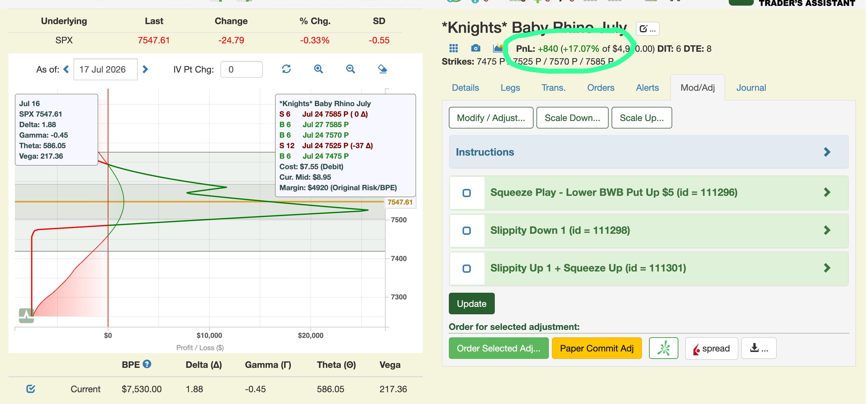Open the Trans. tab

tap(553, 88)
